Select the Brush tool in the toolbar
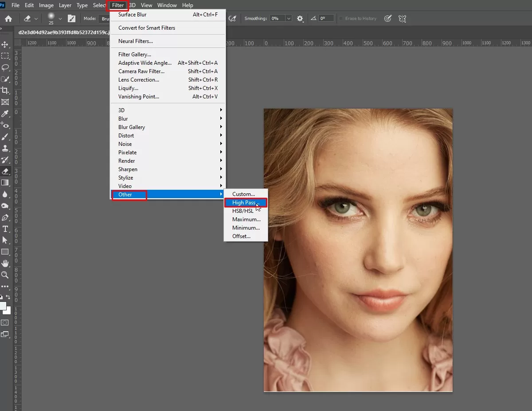Screen dimensions: 532x411 tap(5, 137)
